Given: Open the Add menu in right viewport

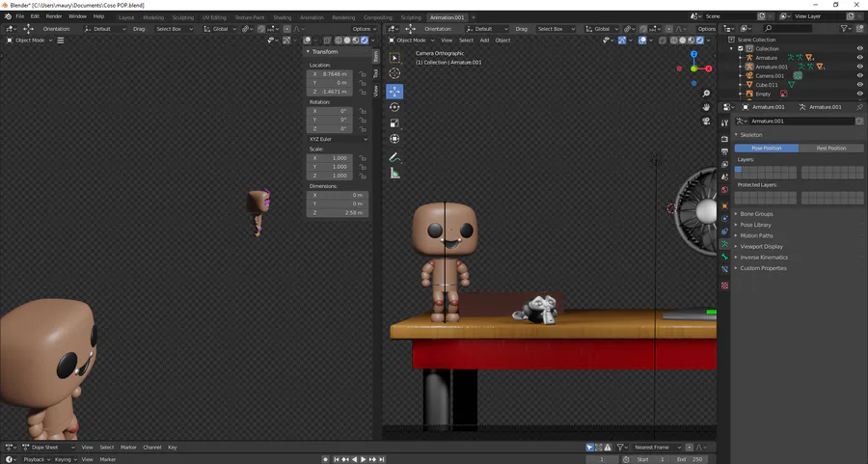Looking at the screenshot, I should tap(484, 41).
